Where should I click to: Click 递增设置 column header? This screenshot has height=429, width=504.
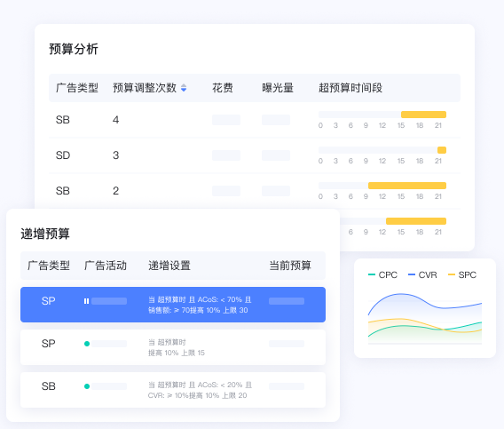[169, 266]
